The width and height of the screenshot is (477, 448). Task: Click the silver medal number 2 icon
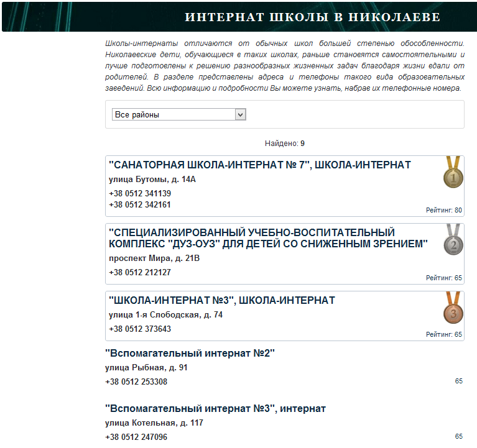(x=453, y=239)
